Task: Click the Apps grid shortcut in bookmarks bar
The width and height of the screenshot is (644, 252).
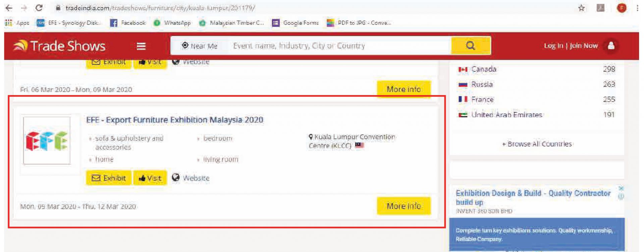Action: pos(17,23)
